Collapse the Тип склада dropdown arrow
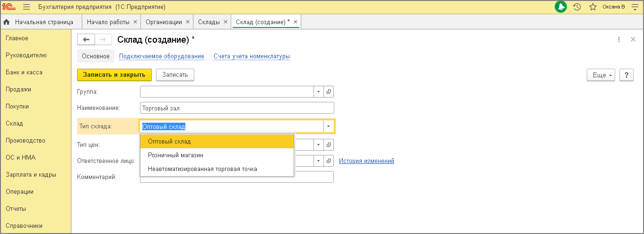The image size is (644, 234). coord(329,126)
